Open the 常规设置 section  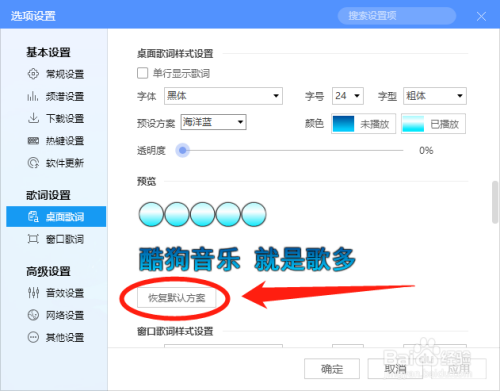point(56,74)
